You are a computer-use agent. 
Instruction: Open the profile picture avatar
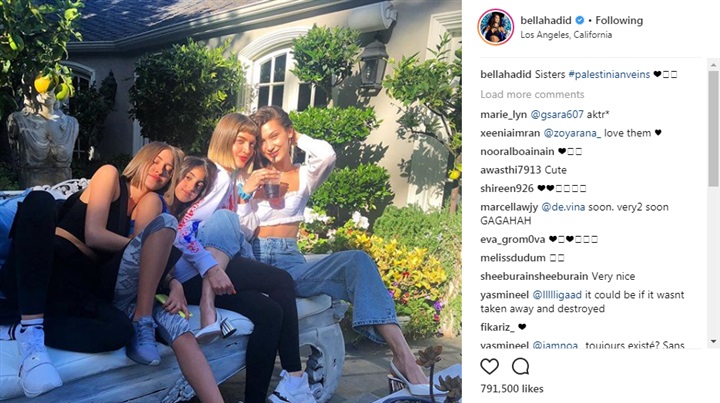click(495, 27)
